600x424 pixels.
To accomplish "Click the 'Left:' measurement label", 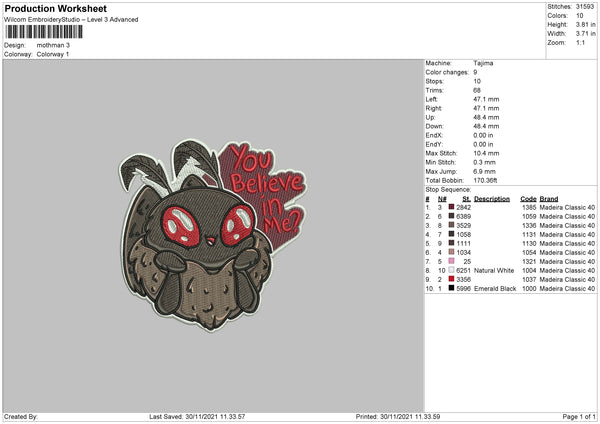I will coord(431,99).
